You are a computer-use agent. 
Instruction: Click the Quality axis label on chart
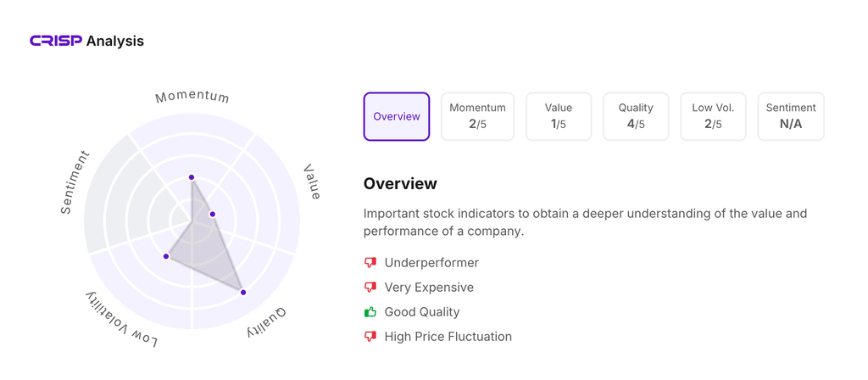coord(266,323)
